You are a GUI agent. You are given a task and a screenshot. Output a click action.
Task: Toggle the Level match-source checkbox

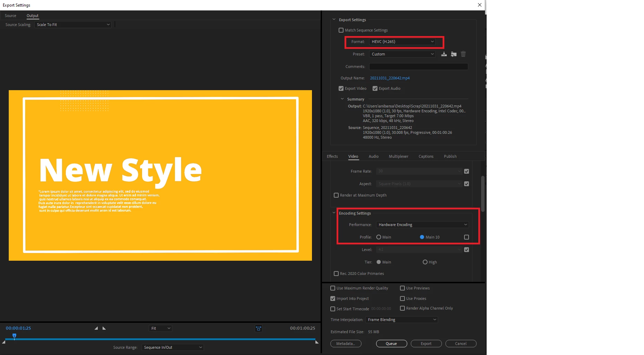(x=467, y=250)
